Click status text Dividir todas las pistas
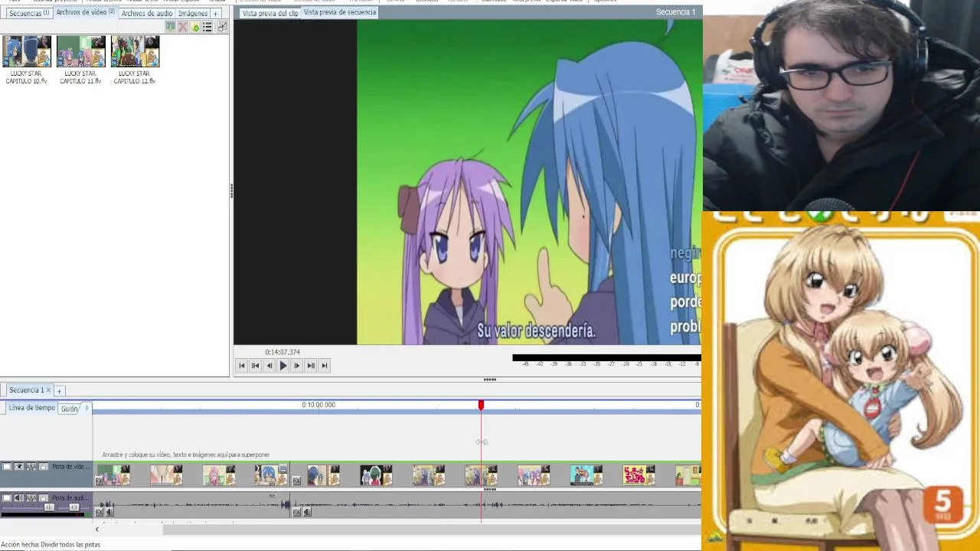The width and height of the screenshot is (980, 551). click(70, 545)
